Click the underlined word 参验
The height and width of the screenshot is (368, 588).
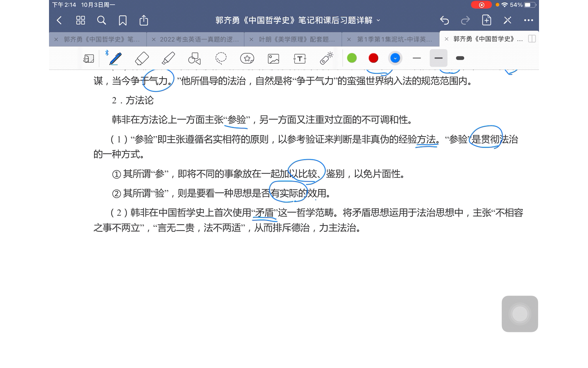point(237,120)
